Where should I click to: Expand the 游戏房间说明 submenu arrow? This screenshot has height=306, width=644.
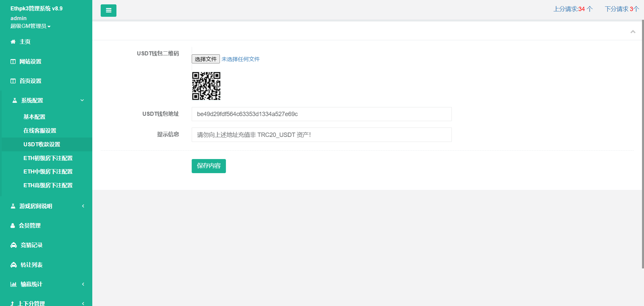point(83,206)
